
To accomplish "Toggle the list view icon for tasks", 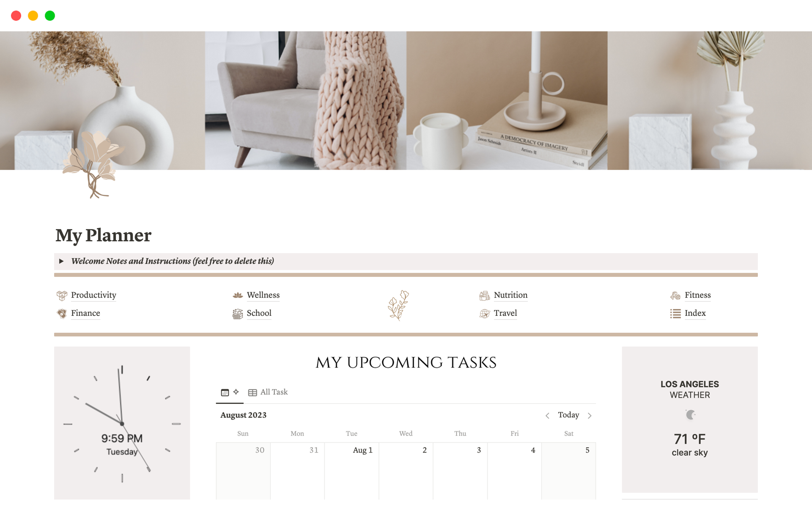I will pyautogui.click(x=252, y=392).
